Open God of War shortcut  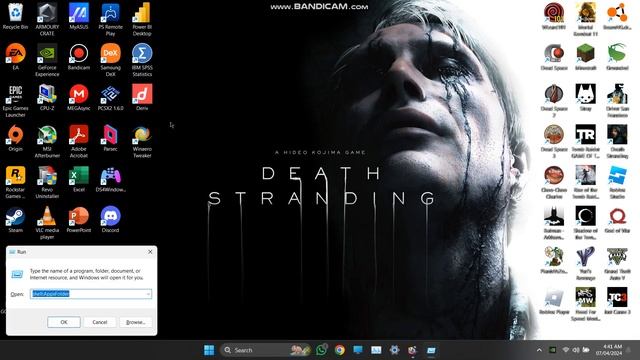[617, 220]
